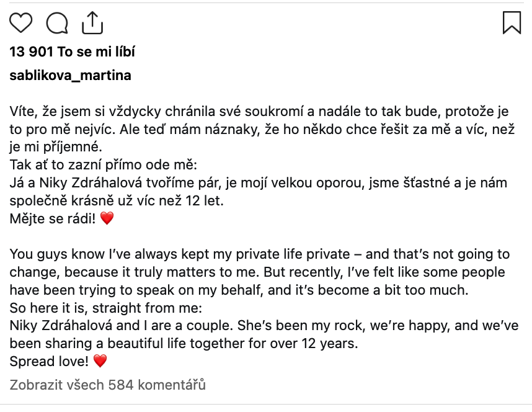This screenshot has width=532, height=412.
Task: Tap the share arrow icon
Action: (92, 23)
